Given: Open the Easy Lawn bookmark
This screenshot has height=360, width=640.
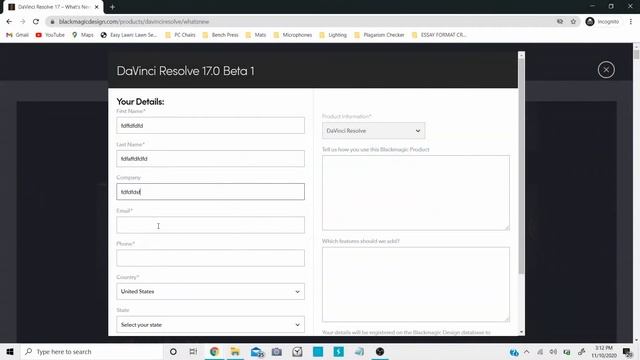Looking at the screenshot, I should [129, 35].
